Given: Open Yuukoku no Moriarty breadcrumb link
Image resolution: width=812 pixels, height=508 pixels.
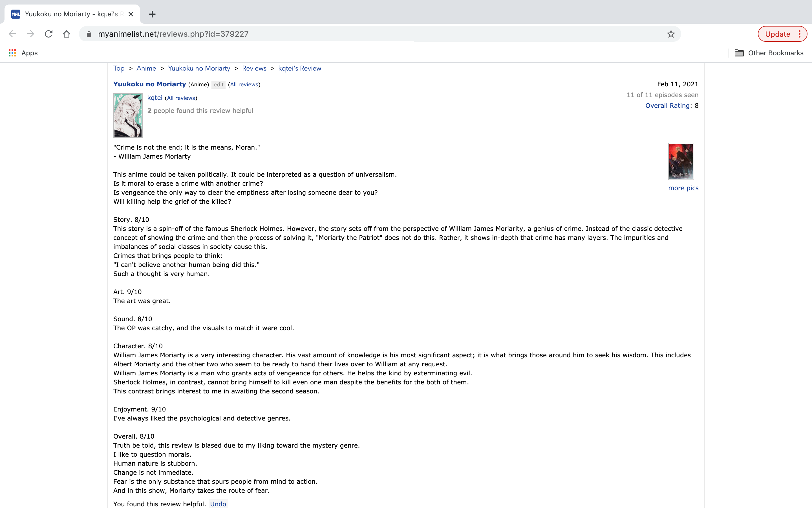Looking at the screenshot, I should click(x=199, y=68).
